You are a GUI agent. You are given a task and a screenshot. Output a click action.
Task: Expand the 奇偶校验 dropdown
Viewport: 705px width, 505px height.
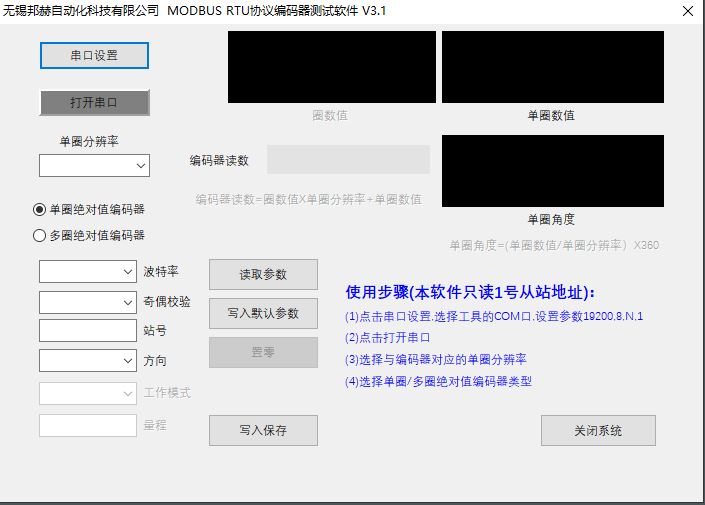(88, 302)
